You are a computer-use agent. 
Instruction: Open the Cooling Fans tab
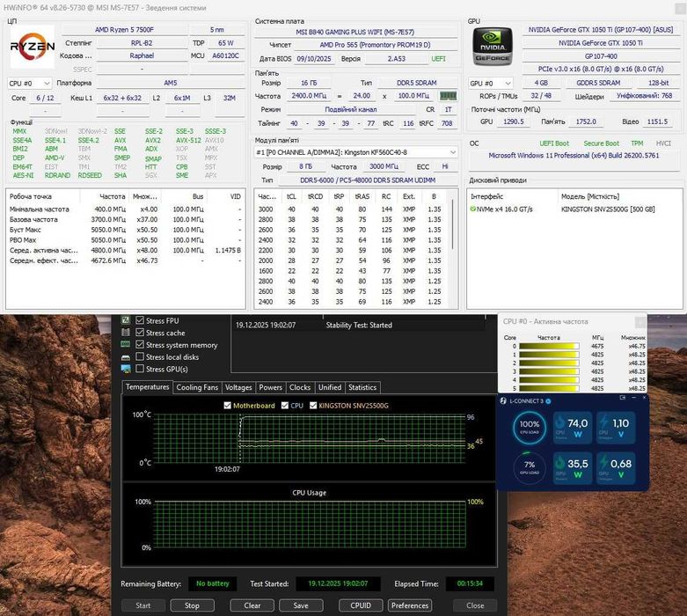(197, 387)
